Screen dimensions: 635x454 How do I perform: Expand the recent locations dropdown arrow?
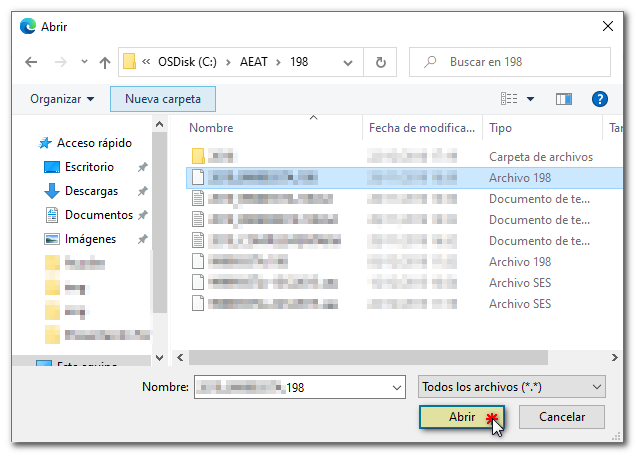(x=84, y=62)
